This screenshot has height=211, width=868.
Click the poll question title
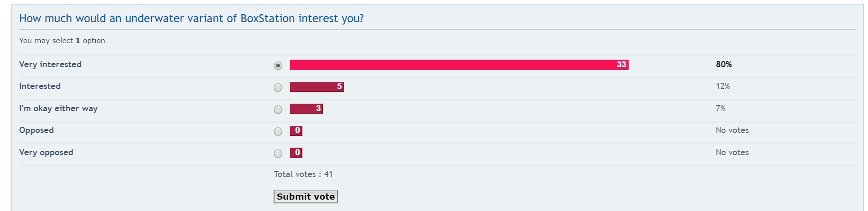(192, 18)
